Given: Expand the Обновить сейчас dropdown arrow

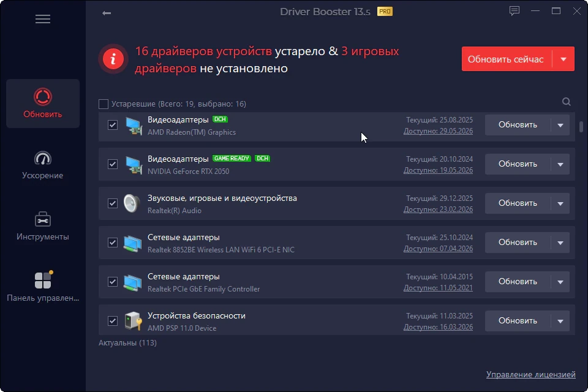Looking at the screenshot, I should pos(563,59).
